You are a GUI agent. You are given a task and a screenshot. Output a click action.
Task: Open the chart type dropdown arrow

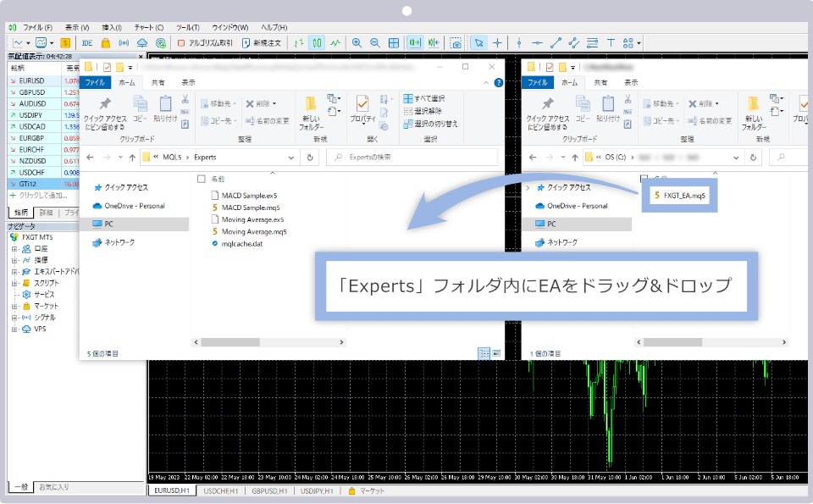click(x=28, y=43)
